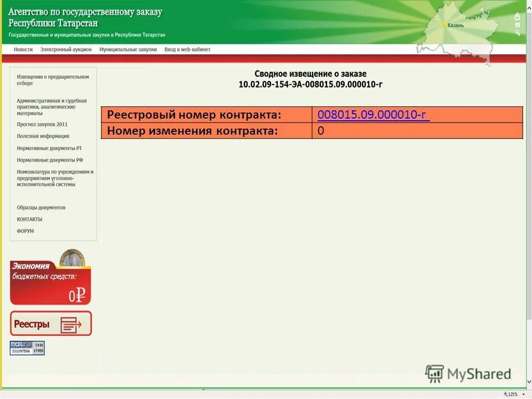Select the home icon in top-right corner
532x399 pixels.
click(x=518, y=16)
